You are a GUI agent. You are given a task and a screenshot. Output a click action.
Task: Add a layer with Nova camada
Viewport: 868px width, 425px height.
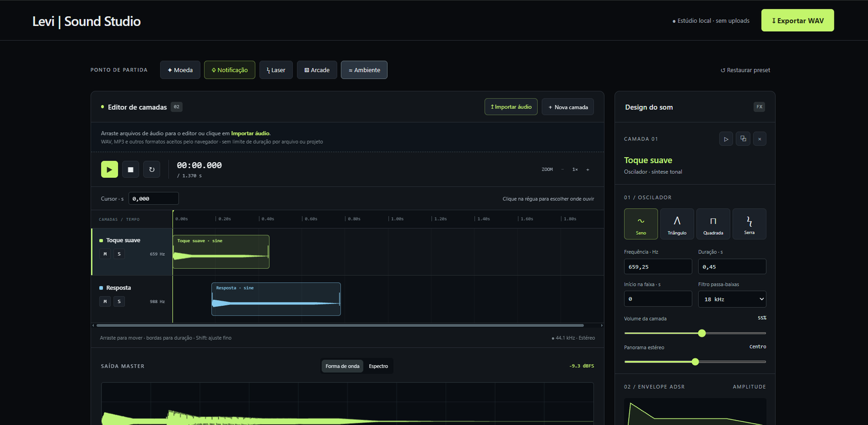pyautogui.click(x=568, y=107)
